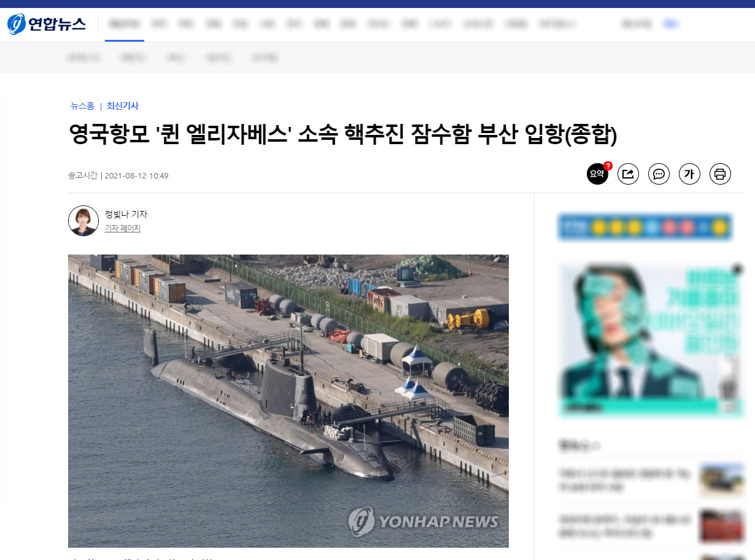
Task: Click the 연합뉴스 logo in header
Action: (x=47, y=24)
